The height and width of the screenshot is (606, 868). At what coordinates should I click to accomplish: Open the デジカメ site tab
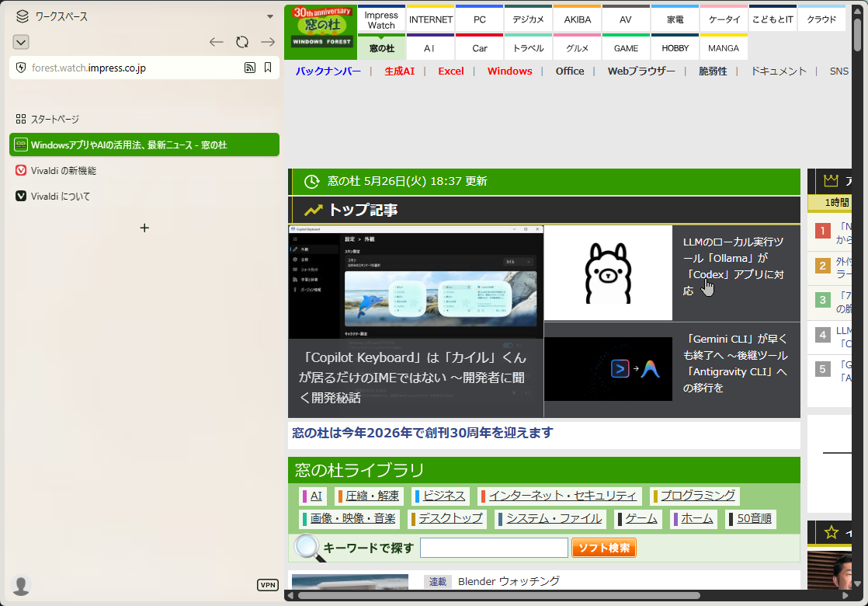tap(528, 19)
